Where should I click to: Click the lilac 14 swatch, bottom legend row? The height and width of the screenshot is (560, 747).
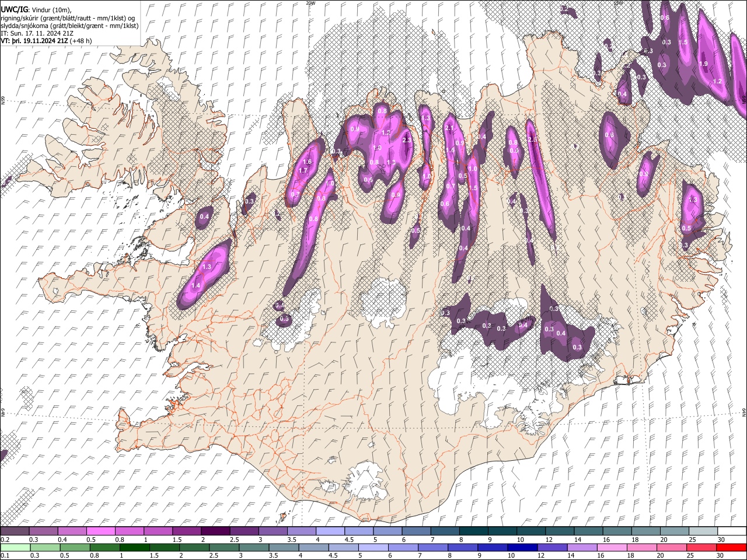coord(582,547)
